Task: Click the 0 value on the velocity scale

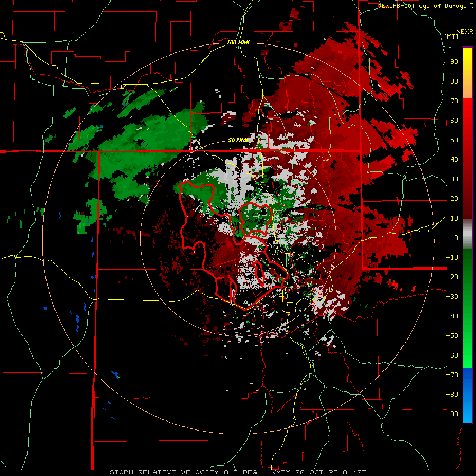Action: coord(456,237)
